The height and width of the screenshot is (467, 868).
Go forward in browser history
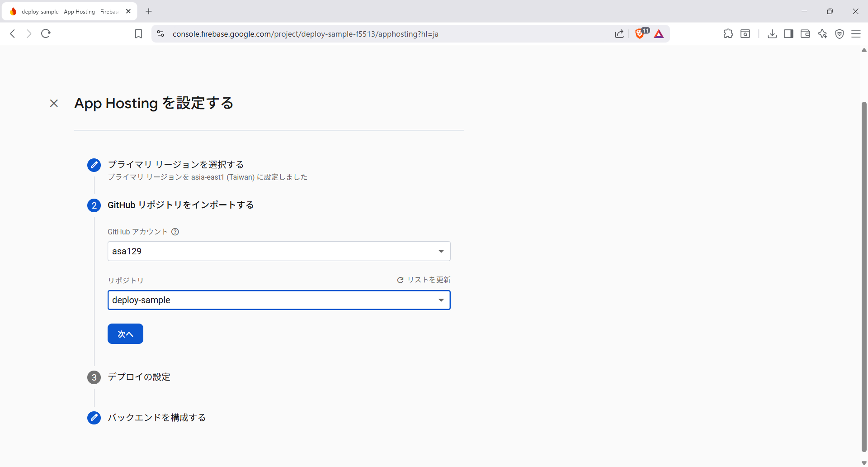29,33
